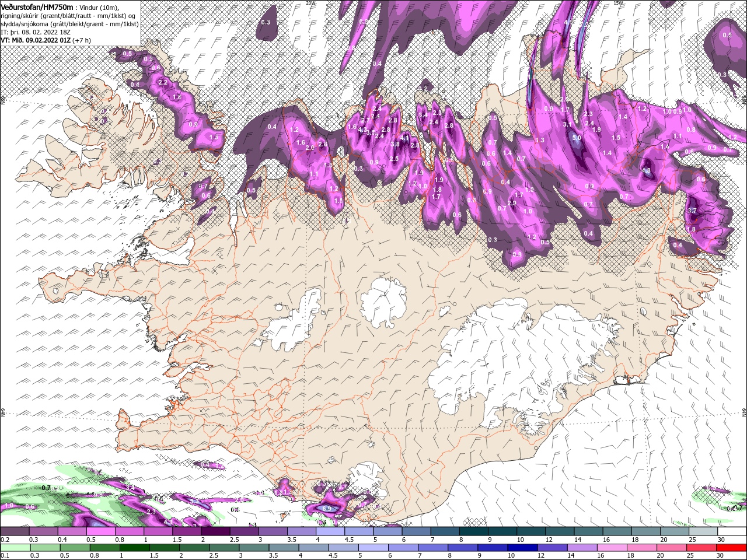
Task: Select the bright pink 0.5 swatch in snow scale
Action: (x=100, y=531)
